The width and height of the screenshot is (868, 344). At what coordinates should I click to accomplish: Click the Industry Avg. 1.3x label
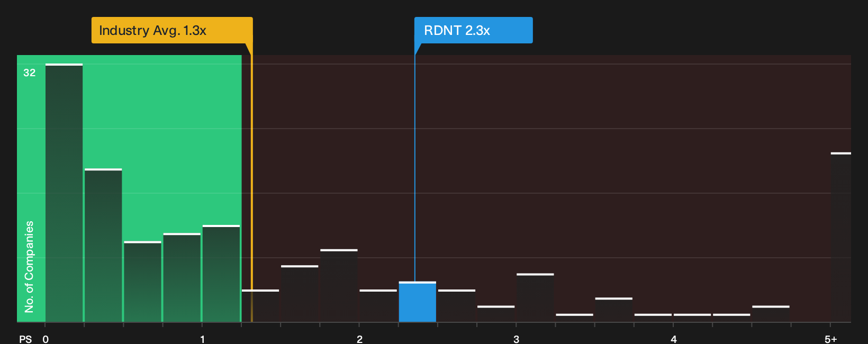[x=172, y=30]
